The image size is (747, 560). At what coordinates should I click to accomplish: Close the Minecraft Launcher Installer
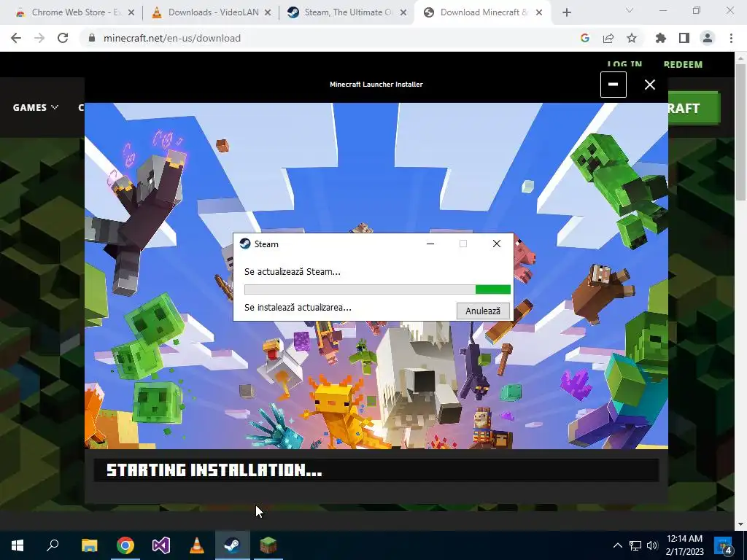click(650, 85)
